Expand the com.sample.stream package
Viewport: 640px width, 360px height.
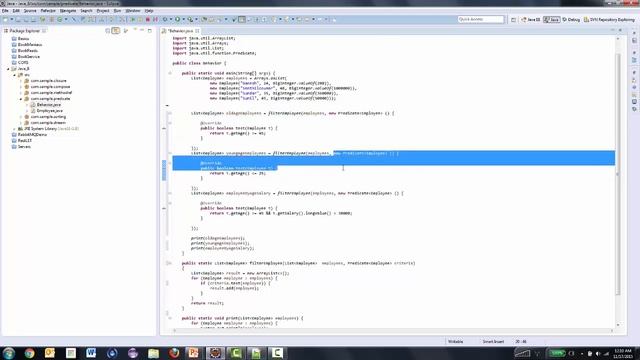point(21,122)
